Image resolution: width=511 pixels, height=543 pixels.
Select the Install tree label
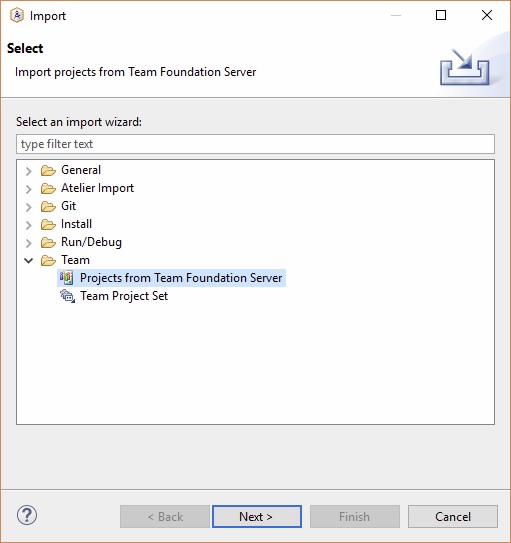[x=76, y=224]
